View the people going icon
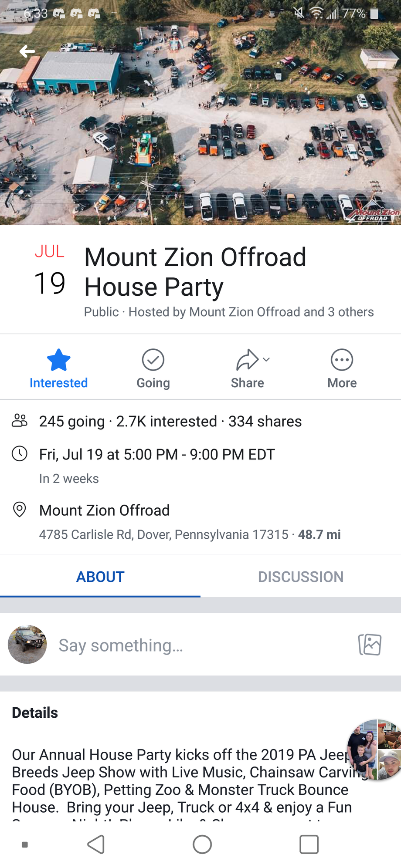 tap(20, 421)
